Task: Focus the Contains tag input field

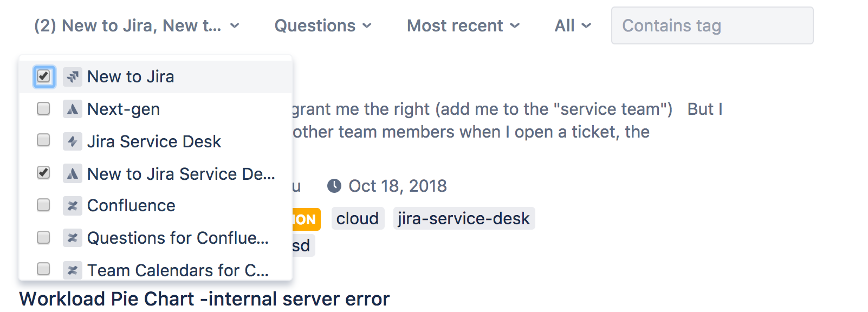Action: coord(712,25)
